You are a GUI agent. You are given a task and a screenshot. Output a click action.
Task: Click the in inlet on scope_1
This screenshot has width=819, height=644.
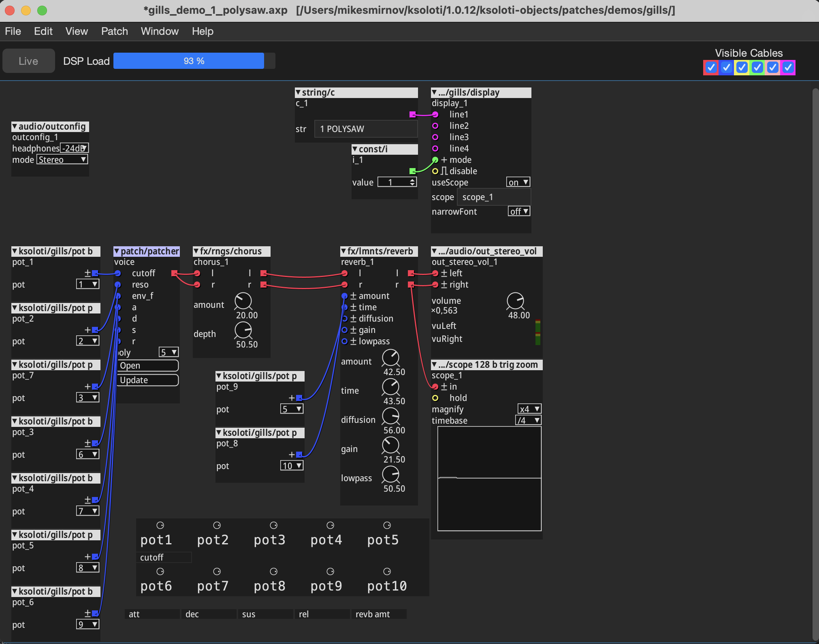[x=435, y=387]
